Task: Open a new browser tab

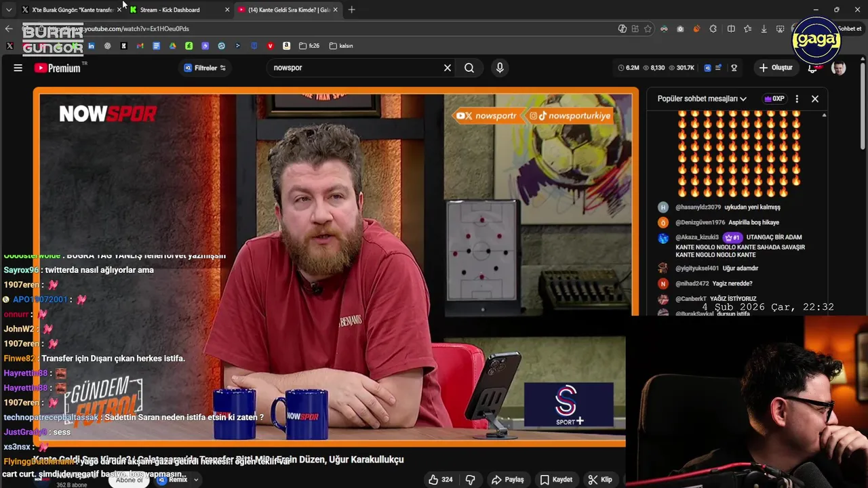Action: coord(351,9)
